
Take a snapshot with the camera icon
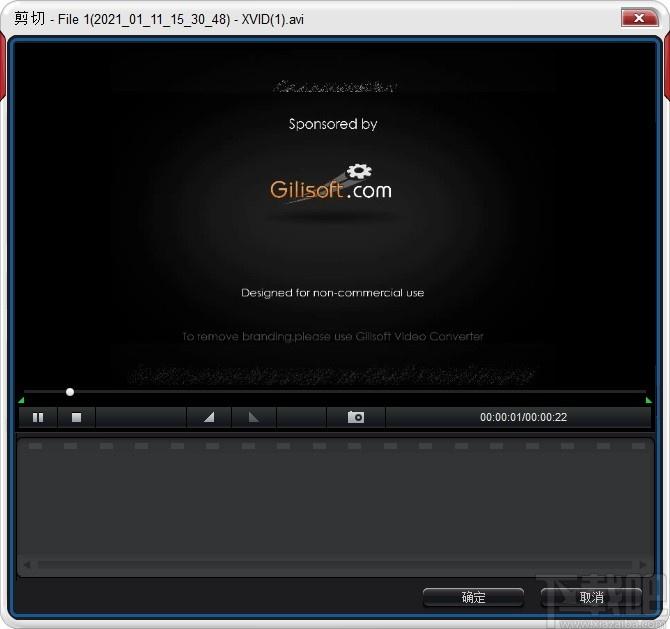point(356,417)
